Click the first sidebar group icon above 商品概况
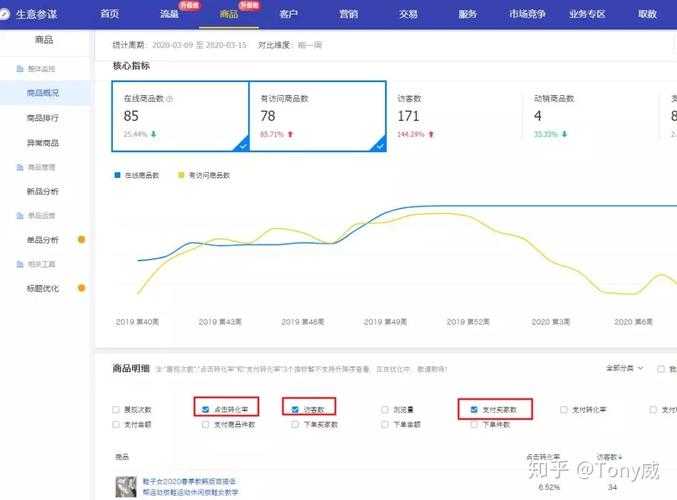677x500 pixels. pyautogui.click(x=20, y=69)
